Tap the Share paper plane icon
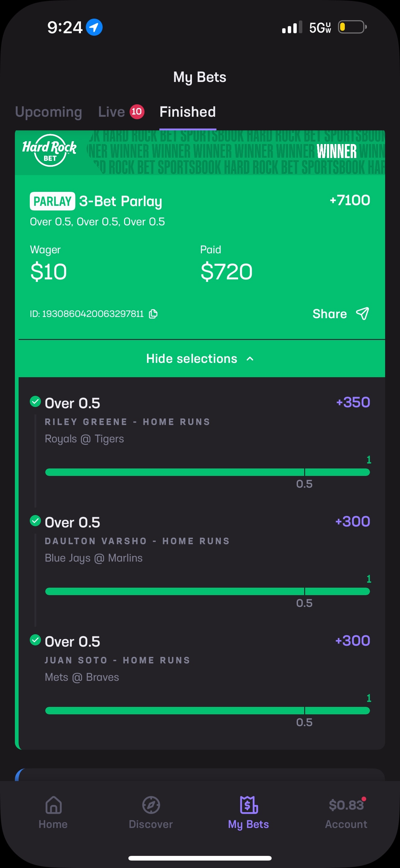This screenshot has width=400, height=868. coord(362,314)
